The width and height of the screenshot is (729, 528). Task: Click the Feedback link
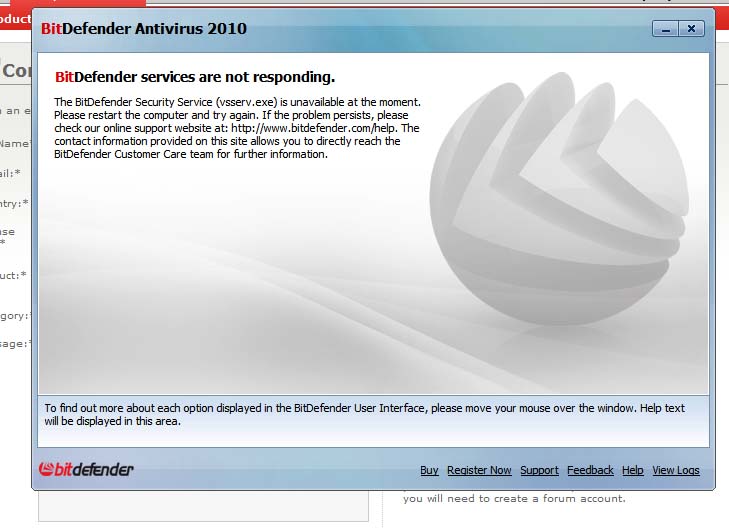[590, 470]
